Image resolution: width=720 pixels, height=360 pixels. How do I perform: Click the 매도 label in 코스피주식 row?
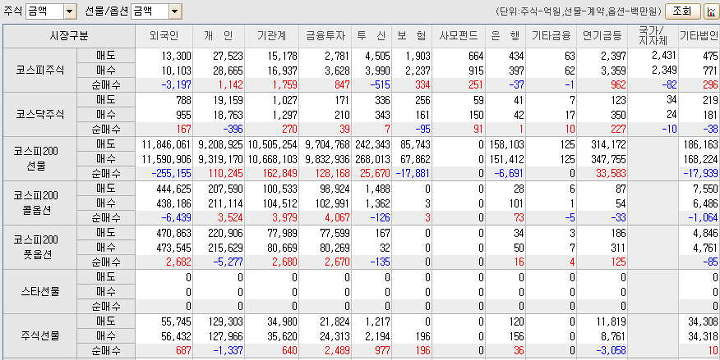pyautogui.click(x=106, y=56)
